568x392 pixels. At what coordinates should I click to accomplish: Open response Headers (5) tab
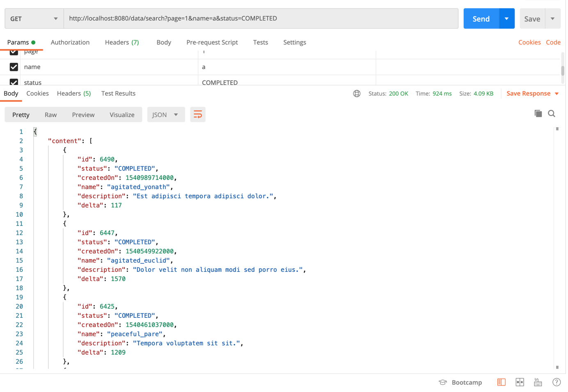[x=74, y=93]
